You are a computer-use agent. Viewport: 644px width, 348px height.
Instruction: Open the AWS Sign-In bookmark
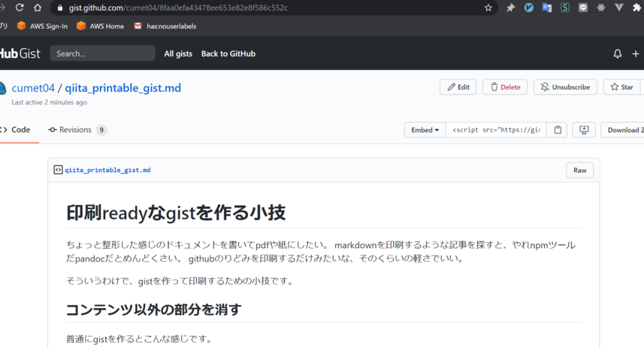[x=42, y=26]
